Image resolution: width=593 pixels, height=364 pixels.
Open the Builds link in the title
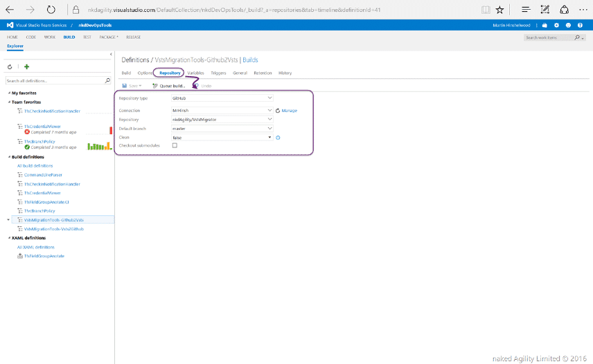(250, 60)
